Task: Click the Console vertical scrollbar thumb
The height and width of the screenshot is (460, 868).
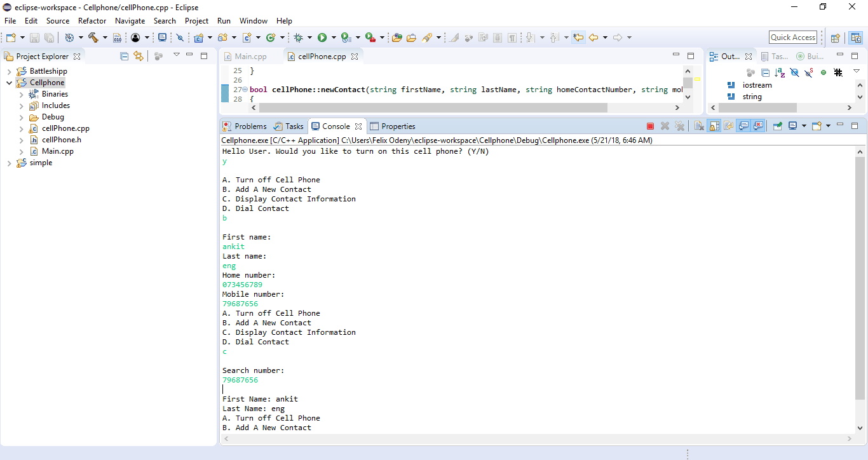Action: [x=860, y=278]
